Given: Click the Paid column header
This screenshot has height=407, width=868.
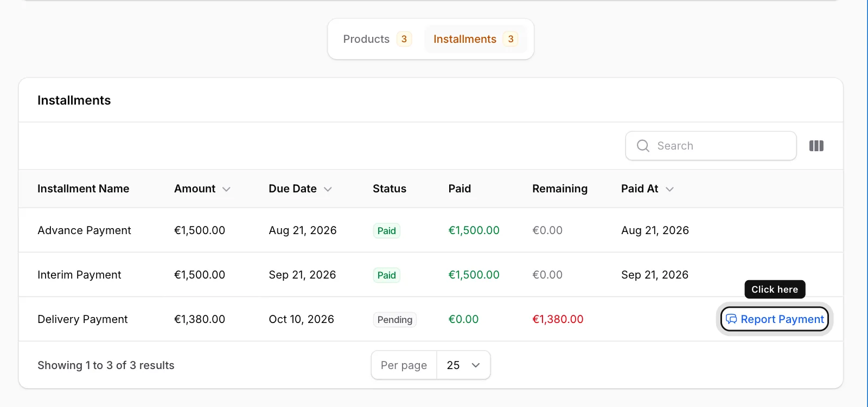Looking at the screenshot, I should tap(459, 189).
